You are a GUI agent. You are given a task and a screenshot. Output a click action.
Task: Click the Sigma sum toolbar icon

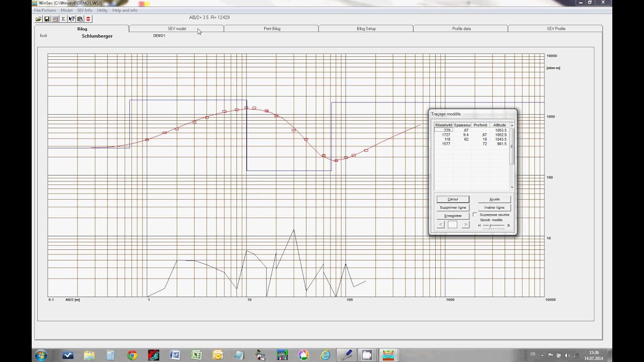(63, 19)
